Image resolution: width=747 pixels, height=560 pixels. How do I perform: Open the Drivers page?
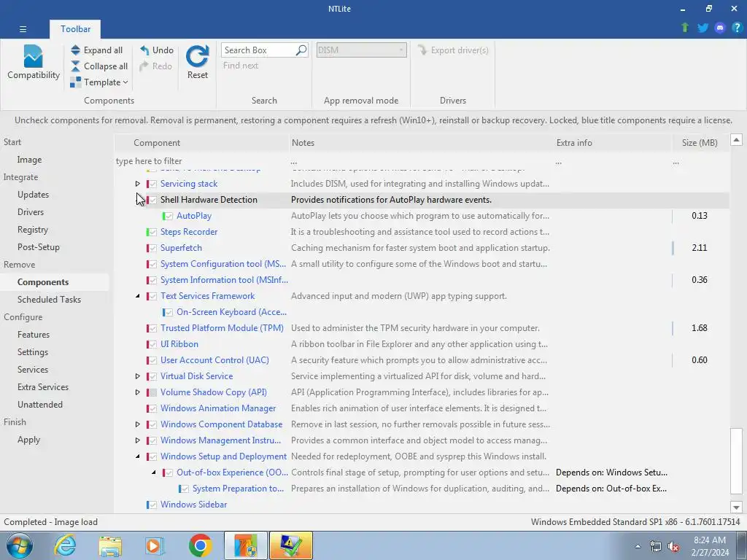[31, 212]
